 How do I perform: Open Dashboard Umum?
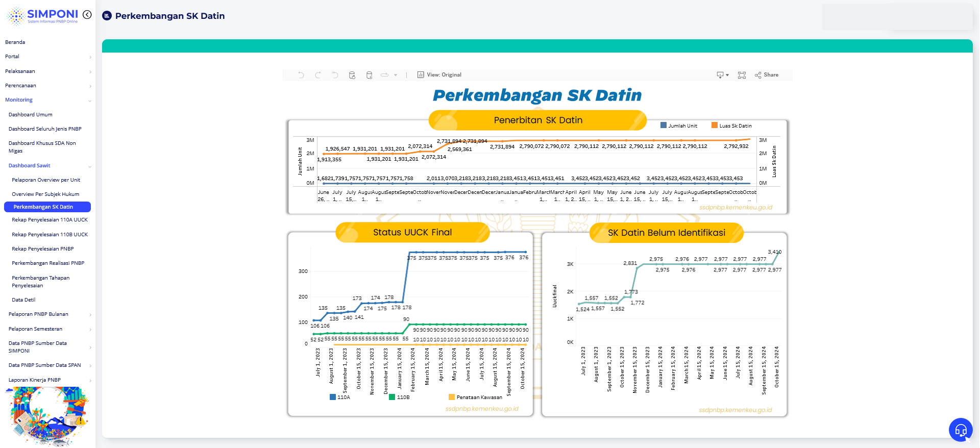31,115
